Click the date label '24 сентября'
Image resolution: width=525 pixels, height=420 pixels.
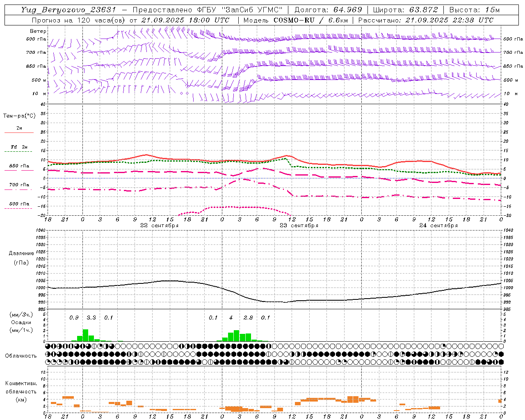tap(438, 226)
